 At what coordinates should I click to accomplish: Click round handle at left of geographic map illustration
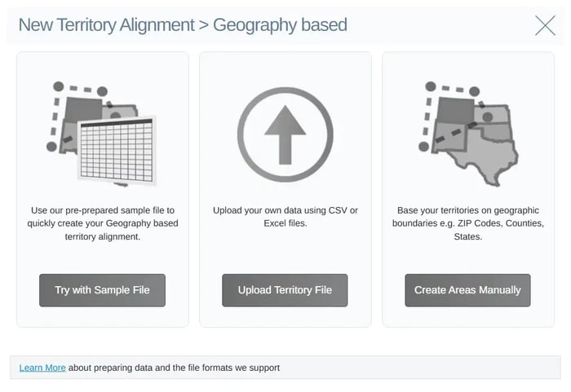423,147
